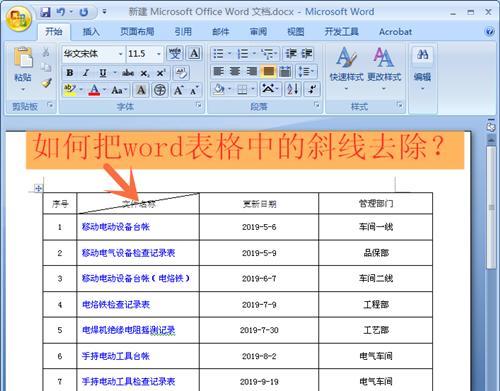Click the distributed alignment icon
500x391 pixels.
285,71
